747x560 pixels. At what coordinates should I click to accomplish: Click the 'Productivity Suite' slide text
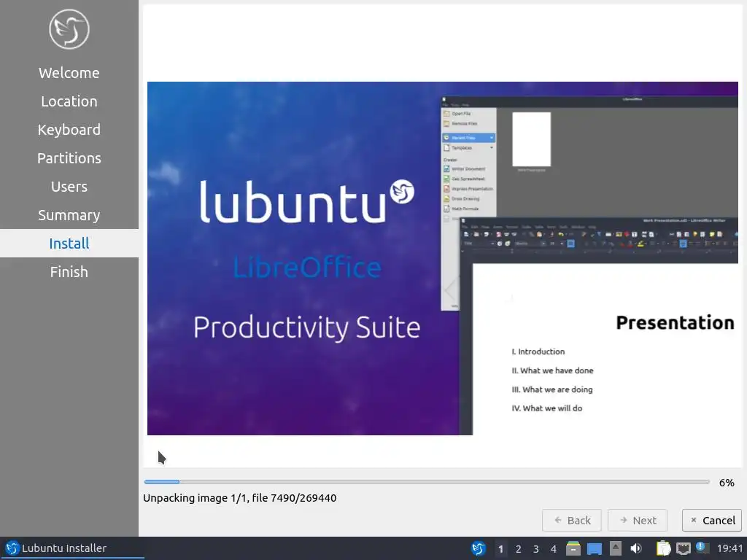pos(307,328)
